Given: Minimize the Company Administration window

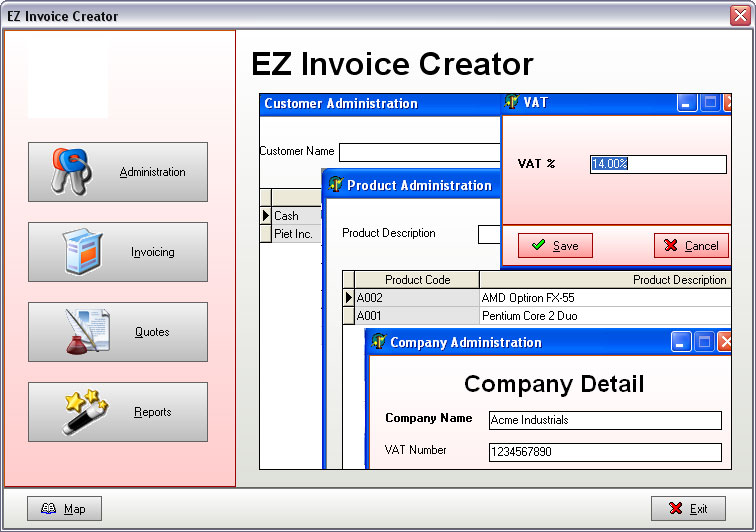Looking at the screenshot, I should (x=682, y=342).
